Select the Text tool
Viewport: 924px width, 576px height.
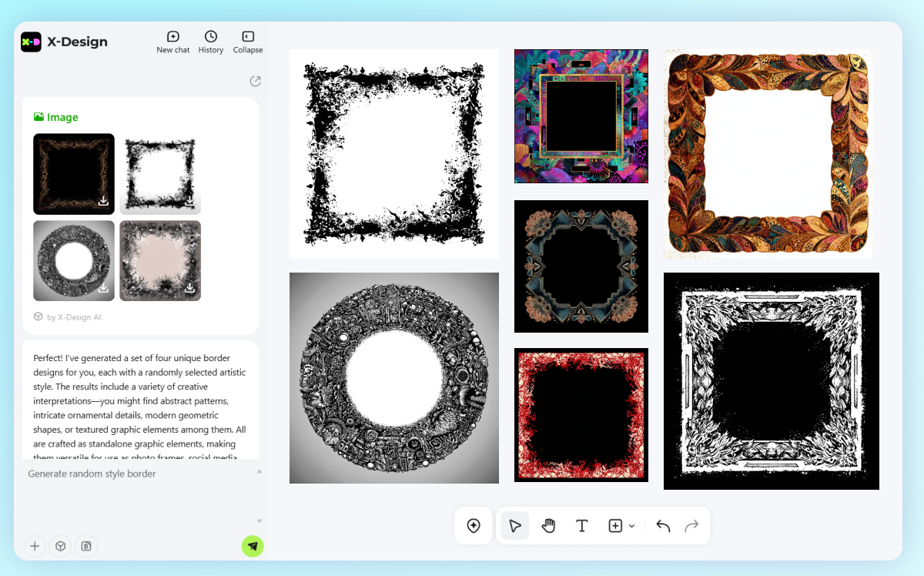(x=582, y=526)
